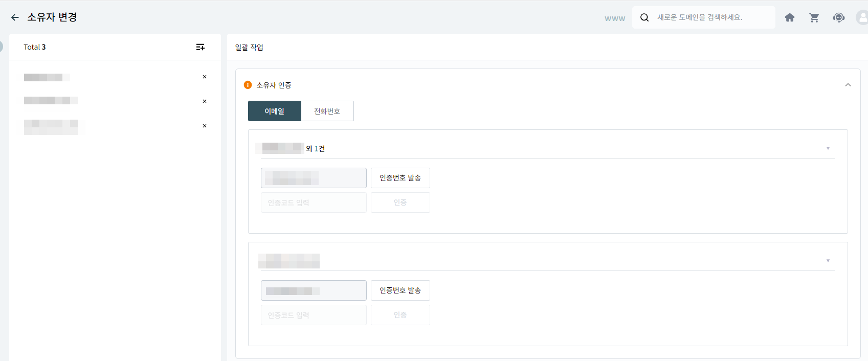
Task: Click 인증 button in second group
Action: 400,315
